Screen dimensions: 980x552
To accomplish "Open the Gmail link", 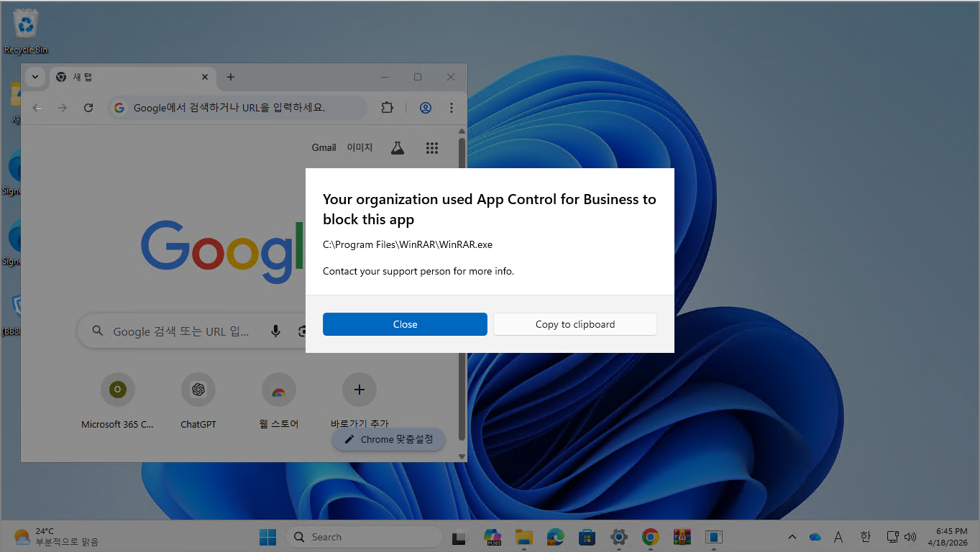I will click(324, 147).
